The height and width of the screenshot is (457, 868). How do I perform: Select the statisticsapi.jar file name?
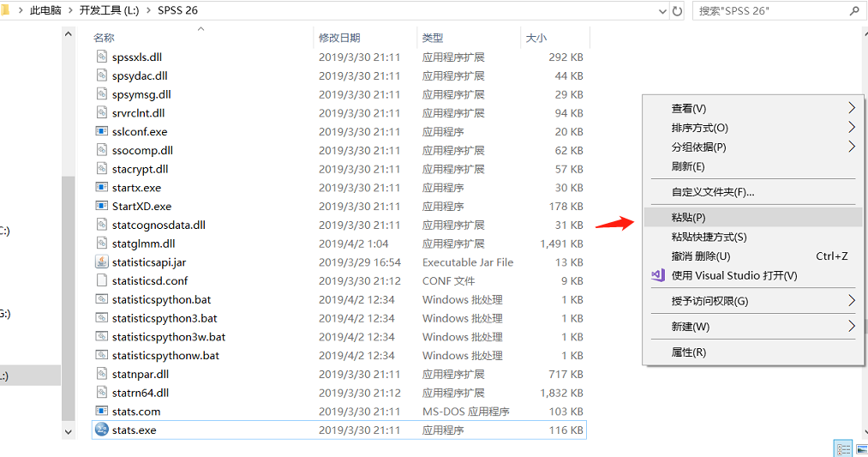tap(149, 262)
